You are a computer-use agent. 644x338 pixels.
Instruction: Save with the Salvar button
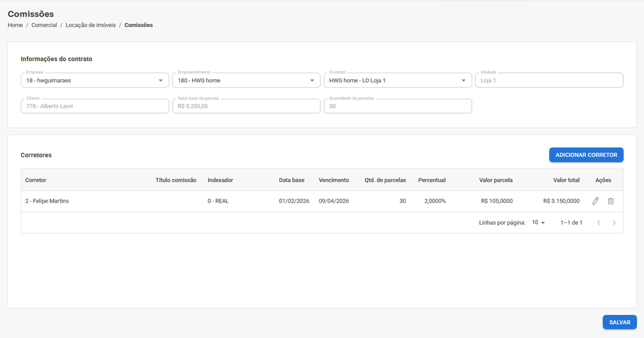click(620, 322)
